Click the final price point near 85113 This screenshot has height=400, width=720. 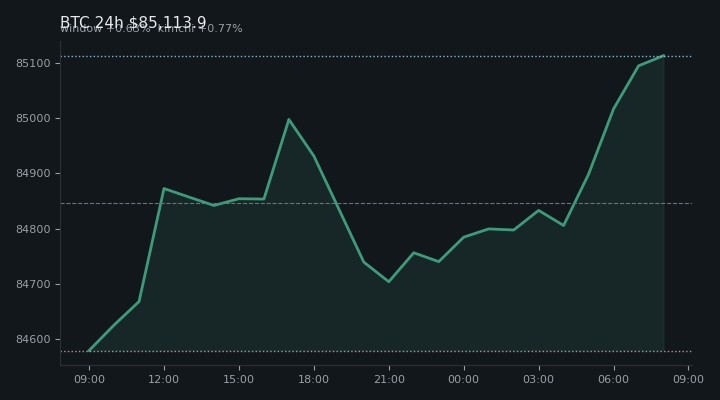pos(664,56)
